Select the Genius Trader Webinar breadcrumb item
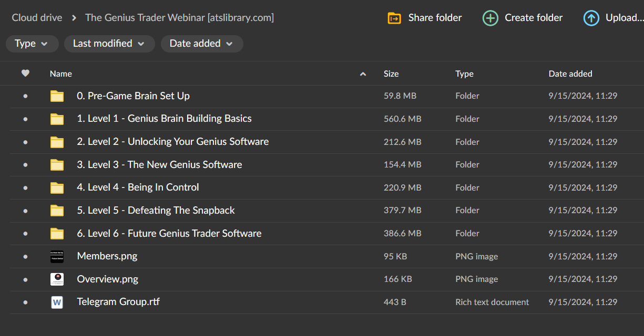Viewport: 644px width, 336px height. 179,17
